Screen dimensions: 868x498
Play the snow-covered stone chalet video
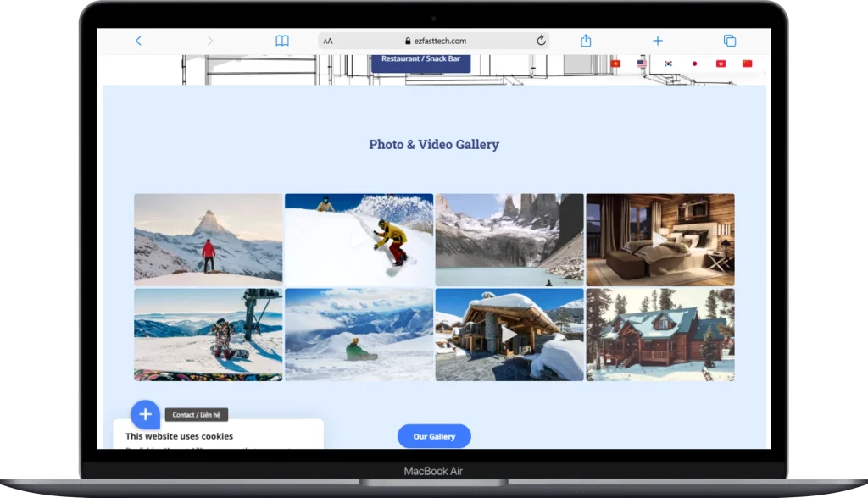pos(509,335)
